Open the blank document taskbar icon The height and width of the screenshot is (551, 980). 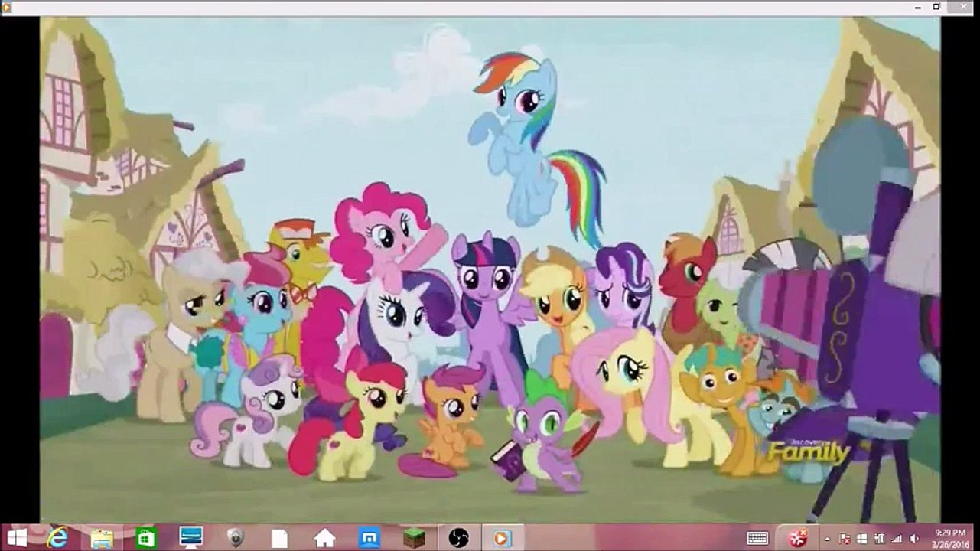[279, 538]
